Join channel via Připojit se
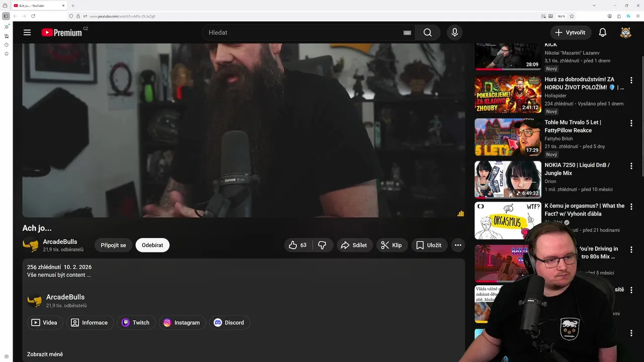Image resolution: width=644 pixels, height=362 pixels. point(113,245)
